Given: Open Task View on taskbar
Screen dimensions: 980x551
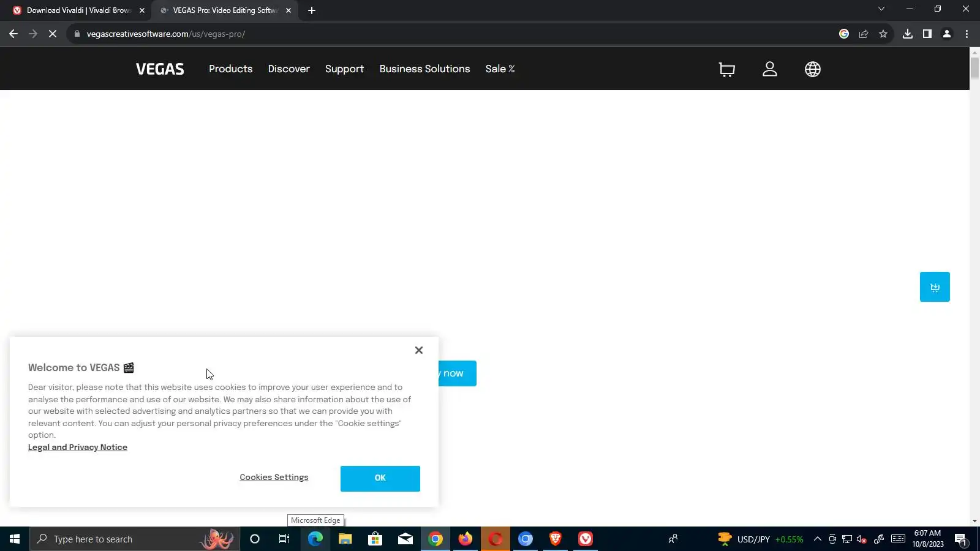Looking at the screenshot, I should 284,539.
